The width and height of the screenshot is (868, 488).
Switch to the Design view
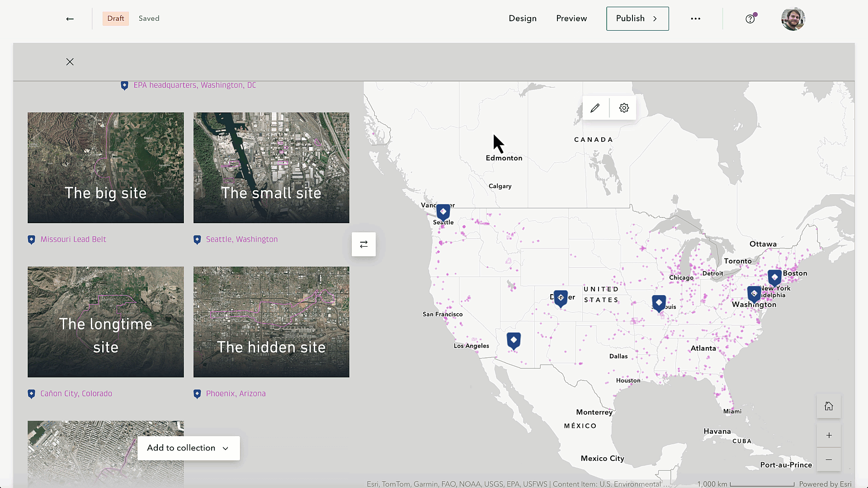pyautogui.click(x=523, y=19)
